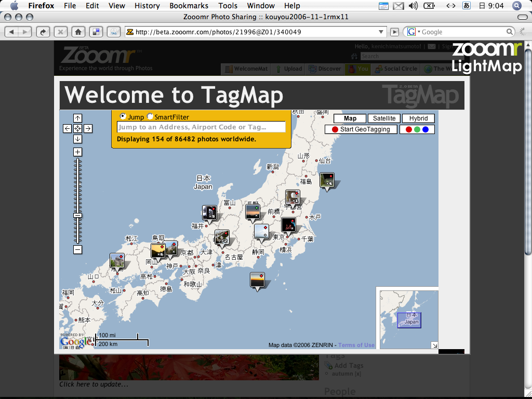
Task: Click "Click here to update..." text
Action: [94, 384]
